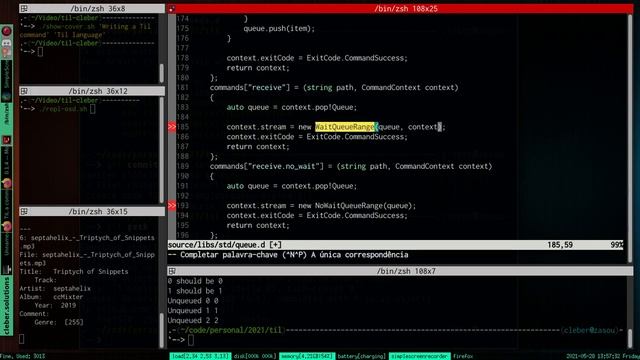This screenshot has width=640, height=360.
Task: Focus the /bin/zsh 36x15 pane title bar
Action: tap(92, 211)
